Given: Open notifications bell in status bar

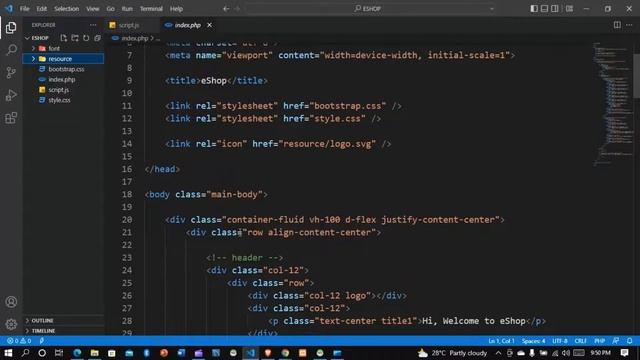Looking at the screenshot, I should click(x=630, y=341).
